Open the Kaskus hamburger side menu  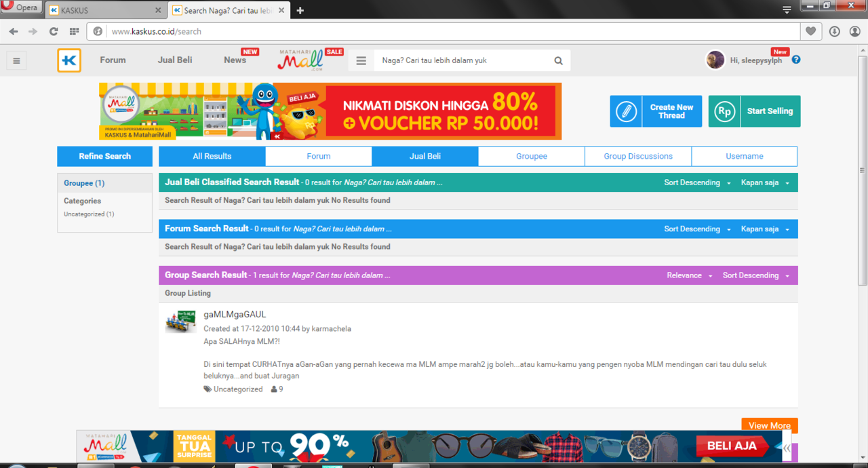click(x=16, y=60)
